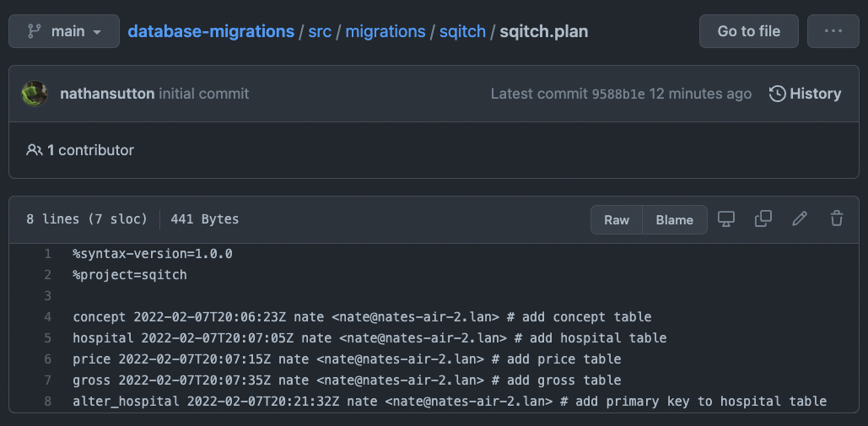Image resolution: width=868 pixels, height=426 pixels.
Task: Click the git branch icon
Action: point(34,31)
